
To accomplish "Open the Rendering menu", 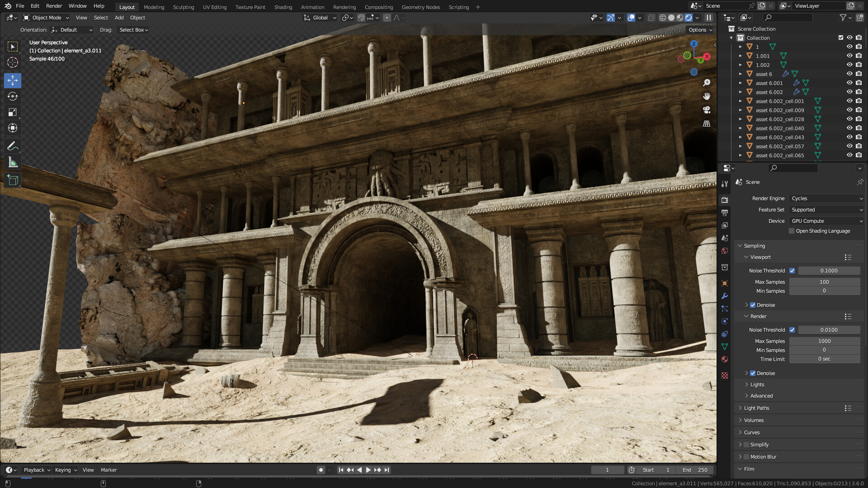I will coord(344,7).
